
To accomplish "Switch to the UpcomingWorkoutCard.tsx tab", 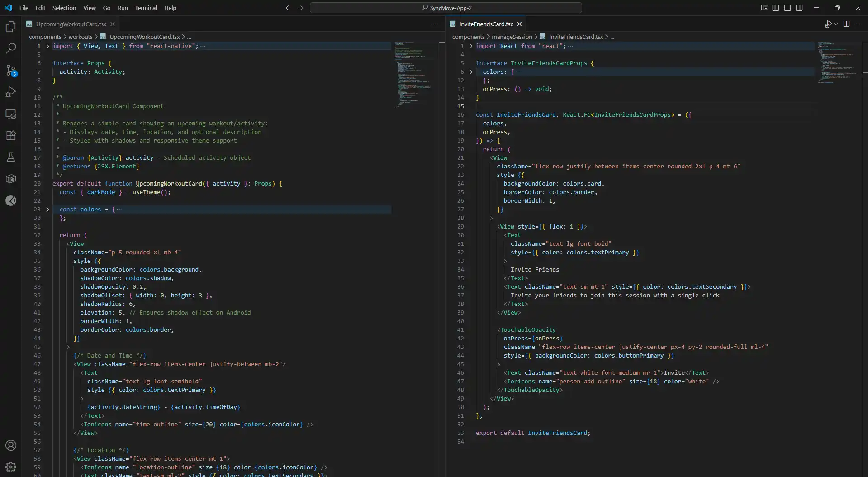I will point(71,24).
